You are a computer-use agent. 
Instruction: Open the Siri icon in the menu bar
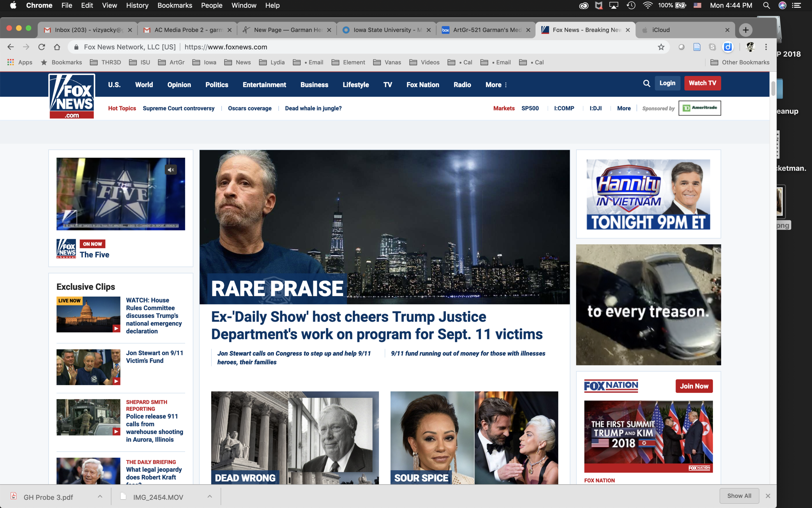[x=782, y=6]
